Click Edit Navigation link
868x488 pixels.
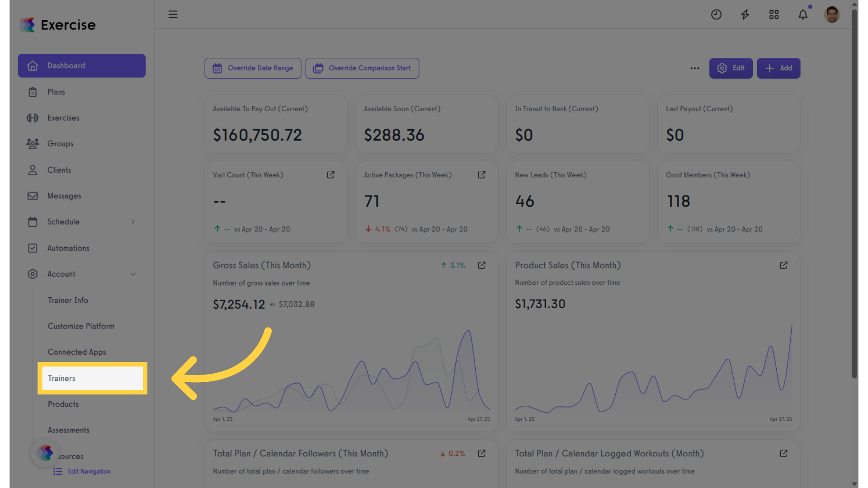(x=89, y=471)
